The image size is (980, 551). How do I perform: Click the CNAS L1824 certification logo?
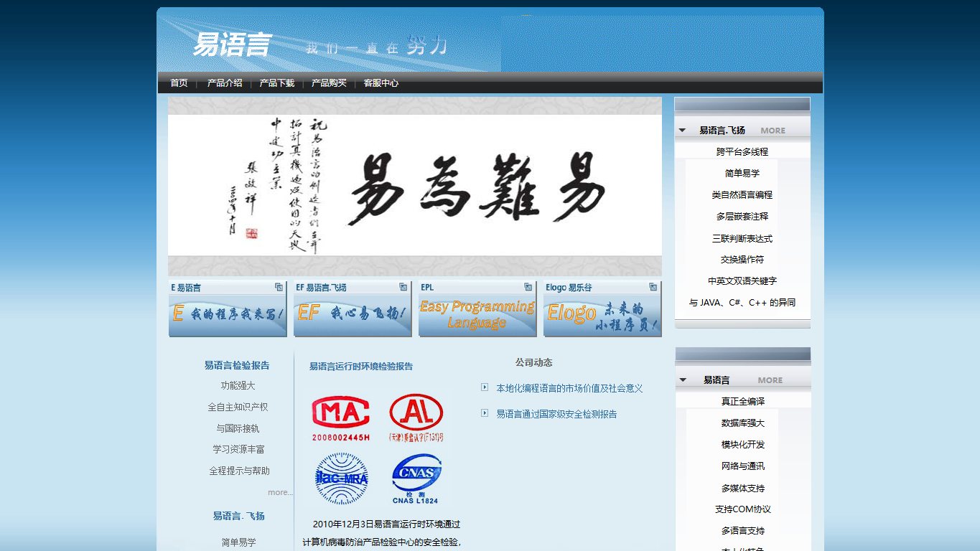[x=416, y=479]
